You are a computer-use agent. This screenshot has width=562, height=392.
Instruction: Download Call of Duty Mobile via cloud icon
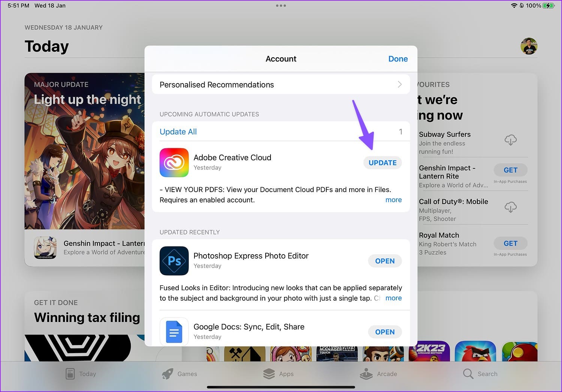coord(510,207)
